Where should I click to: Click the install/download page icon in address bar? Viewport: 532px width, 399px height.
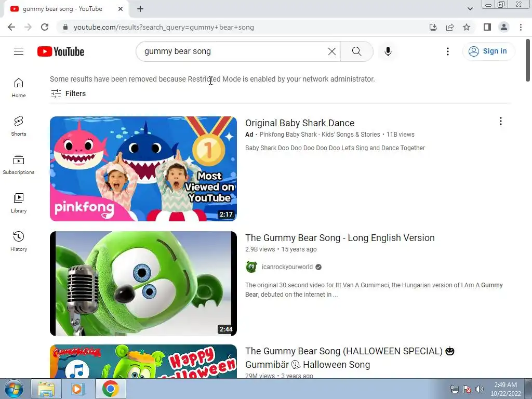coord(433,27)
